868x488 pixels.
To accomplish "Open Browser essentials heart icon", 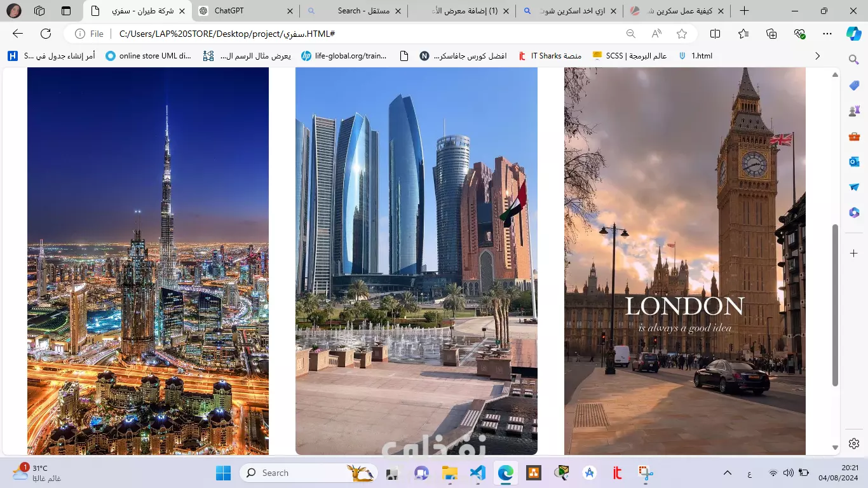I will click(x=799, y=34).
